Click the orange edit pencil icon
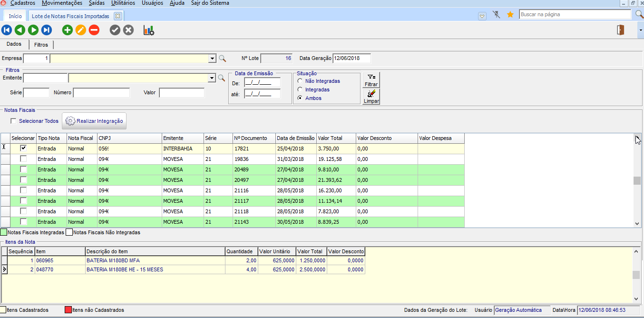This screenshot has width=644, height=318. click(81, 30)
